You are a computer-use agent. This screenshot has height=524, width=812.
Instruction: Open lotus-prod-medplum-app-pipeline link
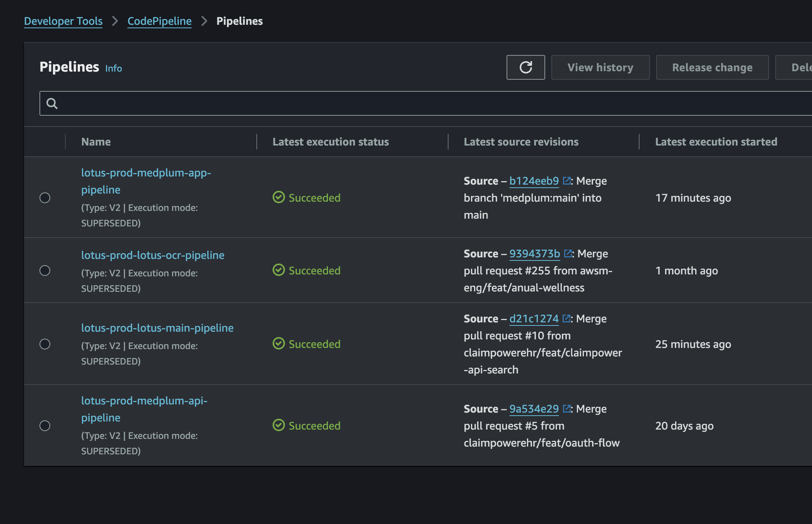[x=146, y=181]
